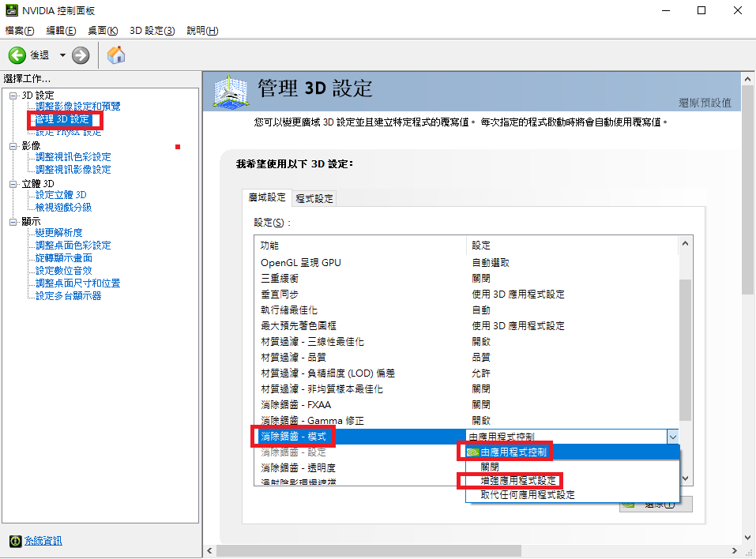The width and height of the screenshot is (756, 559).
Task: Open 檢視遊戲分級 task
Action: click(x=64, y=207)
